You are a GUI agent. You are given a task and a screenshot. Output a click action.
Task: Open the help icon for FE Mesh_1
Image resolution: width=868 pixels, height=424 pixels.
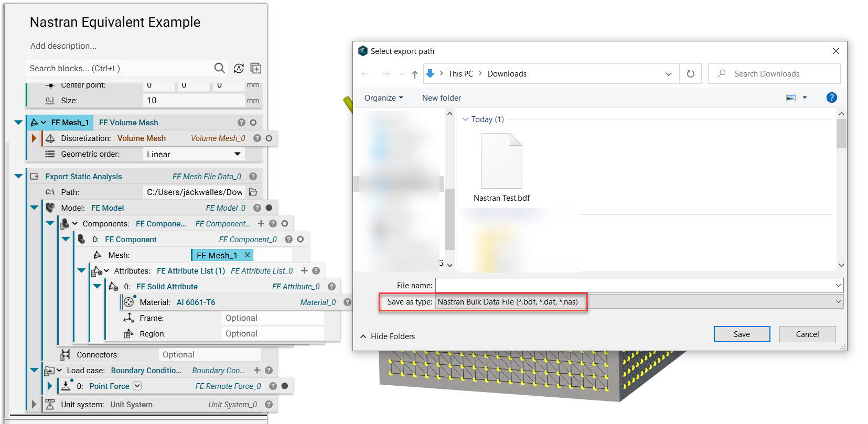point(241,123)
